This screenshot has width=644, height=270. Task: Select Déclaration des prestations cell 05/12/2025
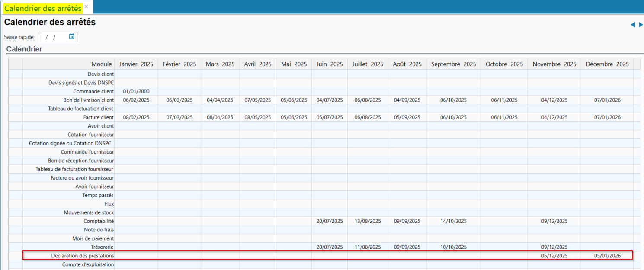point(554,256)
